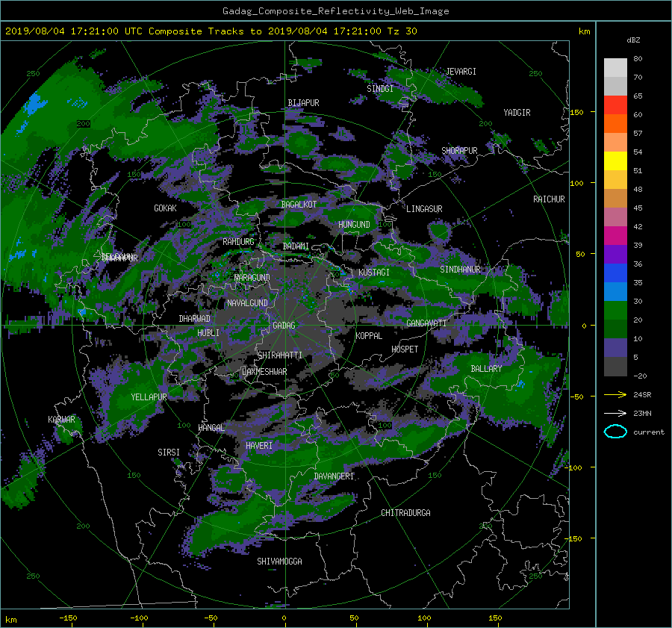672x628 pixels.
Task: Click the '80' value on the dBZ scale
Action: coord(638,59)
